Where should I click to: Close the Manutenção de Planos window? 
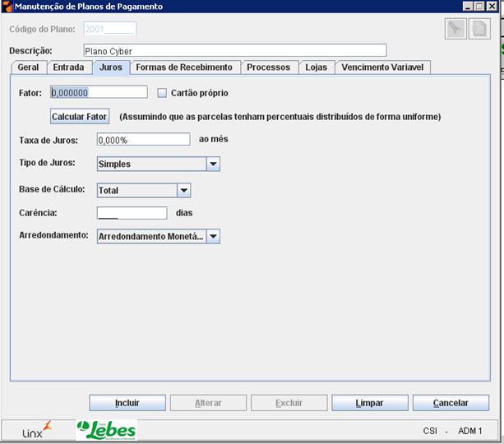[492, 6]
